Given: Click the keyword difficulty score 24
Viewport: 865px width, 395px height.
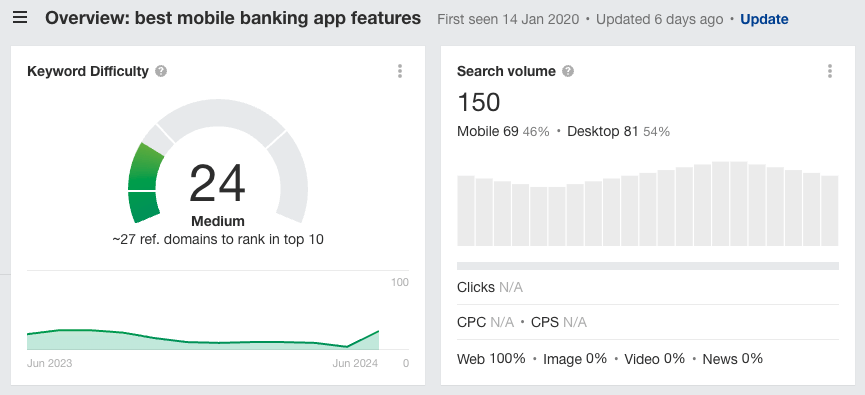Looking at the screenshot, I should point(217,184).
